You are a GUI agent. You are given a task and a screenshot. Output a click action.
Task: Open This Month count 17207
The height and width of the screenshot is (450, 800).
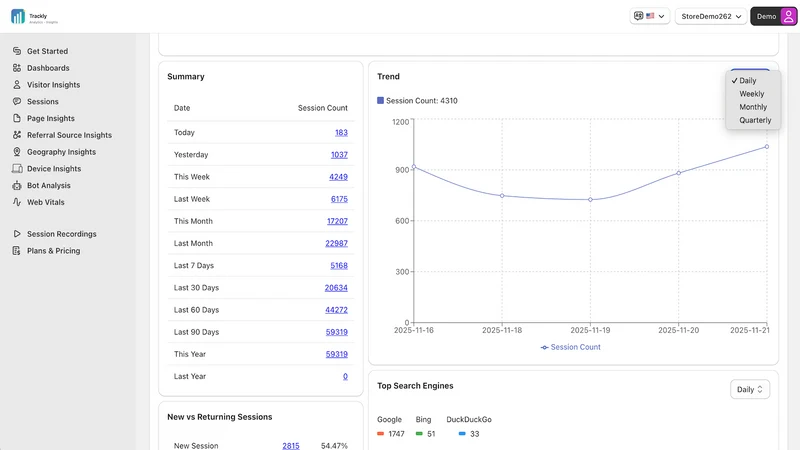coord(337,221)
